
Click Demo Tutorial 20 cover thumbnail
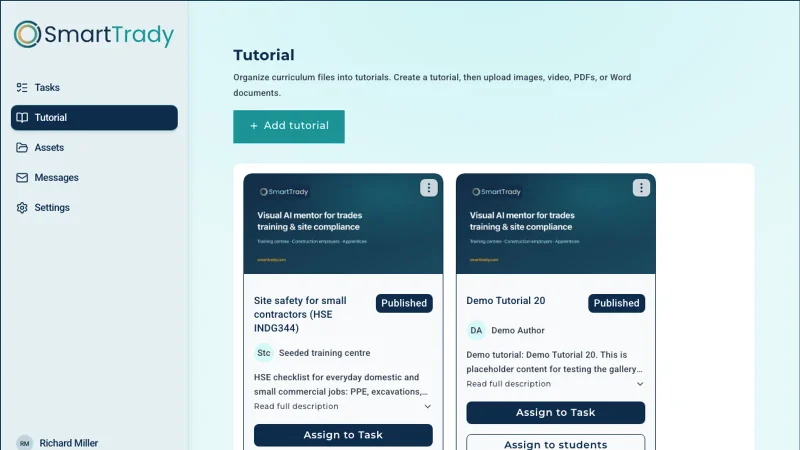(x=556, y=224)
